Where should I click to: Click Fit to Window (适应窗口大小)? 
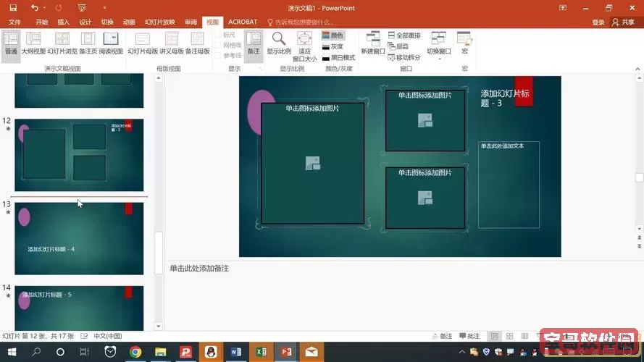[305, 45]
